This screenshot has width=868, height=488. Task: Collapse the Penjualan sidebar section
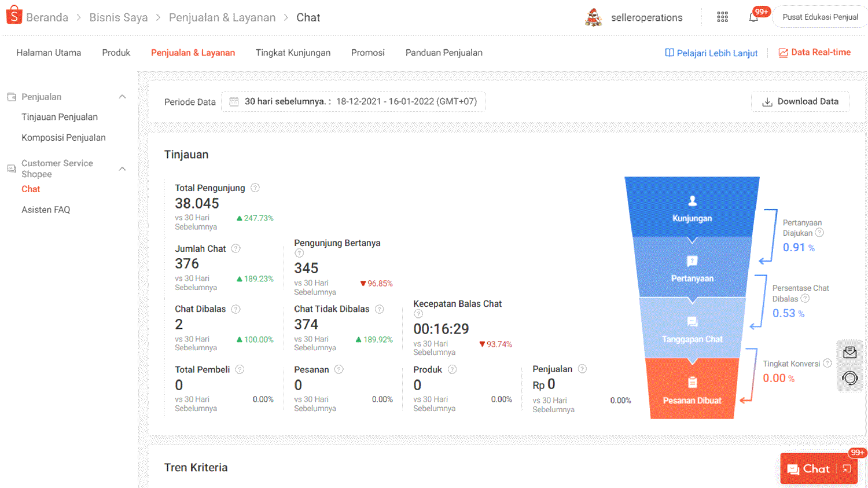pos(122,97)
